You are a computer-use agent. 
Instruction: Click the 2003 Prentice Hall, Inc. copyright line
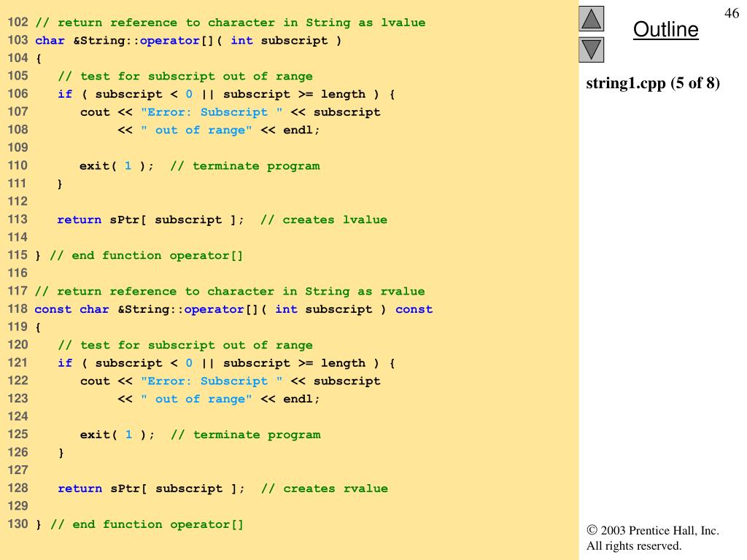[653, 530]
